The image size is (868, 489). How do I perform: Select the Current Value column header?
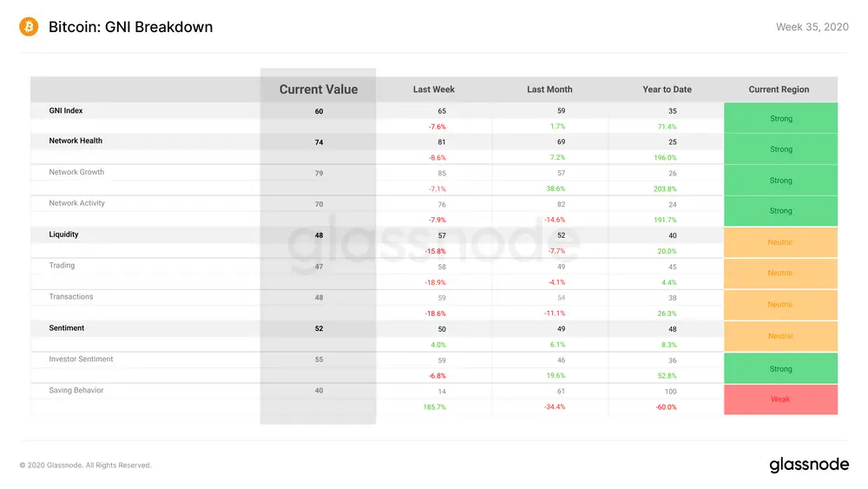(x=319, y=89)
